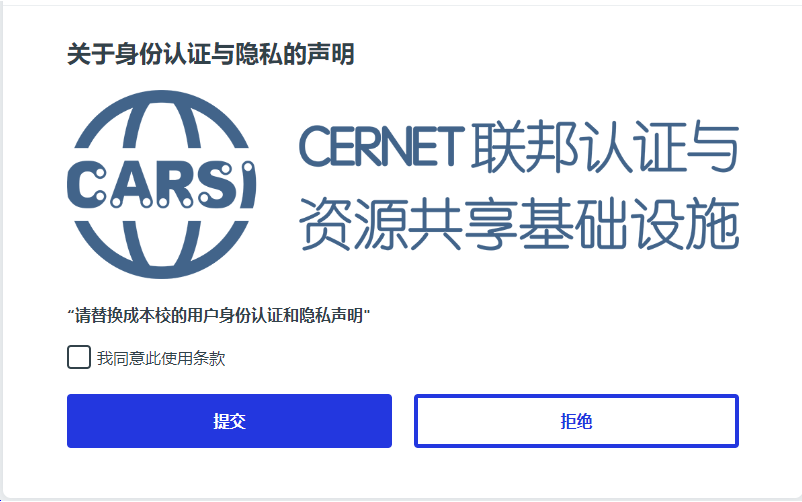Click the dotted letter i in the CARSI logo

coord(248,185)
